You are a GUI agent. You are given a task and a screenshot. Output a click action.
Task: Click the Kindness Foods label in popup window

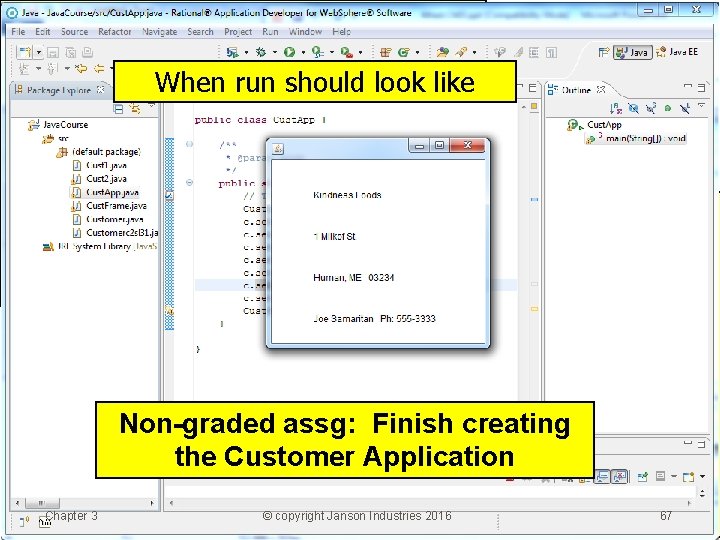[347, 195]
